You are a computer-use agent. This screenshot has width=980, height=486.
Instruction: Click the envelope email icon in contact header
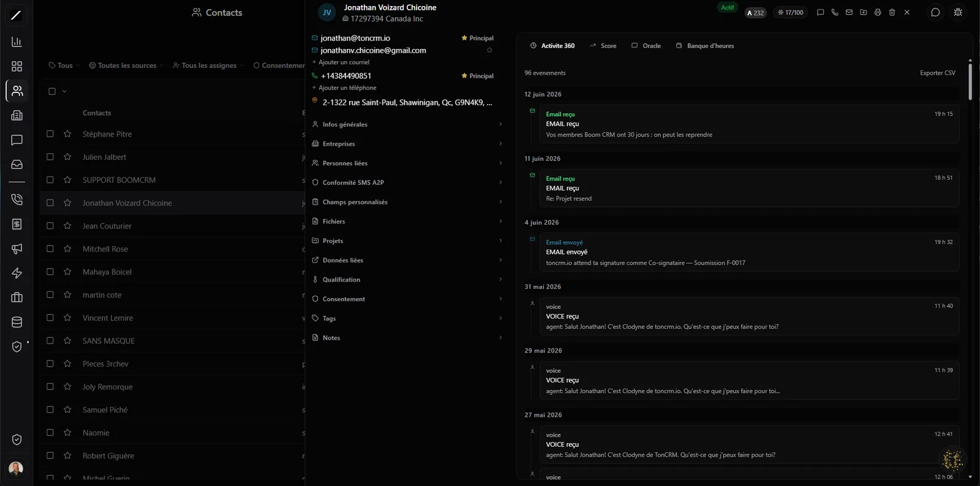pos(849,12)
